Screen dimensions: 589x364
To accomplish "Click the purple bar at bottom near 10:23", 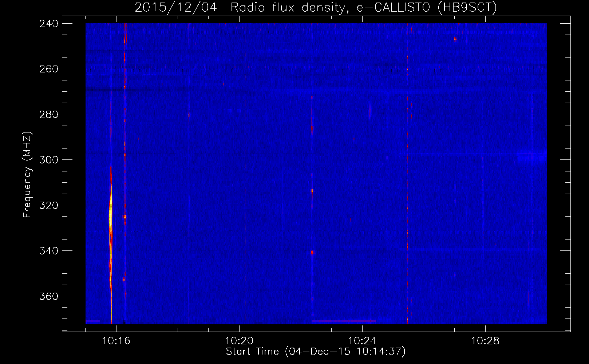I will (x=344, y=321).
